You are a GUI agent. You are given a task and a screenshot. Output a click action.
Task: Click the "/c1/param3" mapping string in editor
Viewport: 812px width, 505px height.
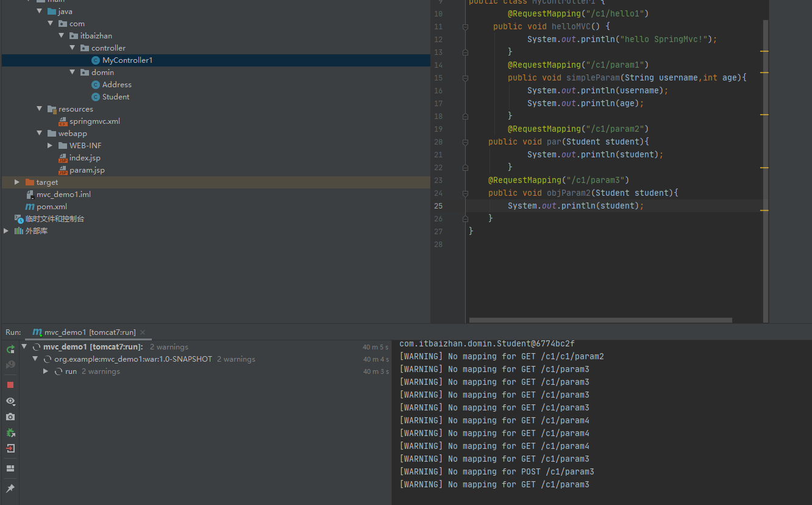595,181
